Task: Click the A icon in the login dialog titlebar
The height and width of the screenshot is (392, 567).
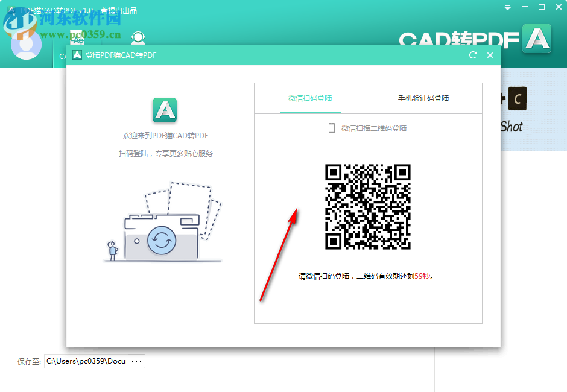Action: pyautogui.click(x=77, y=54)
